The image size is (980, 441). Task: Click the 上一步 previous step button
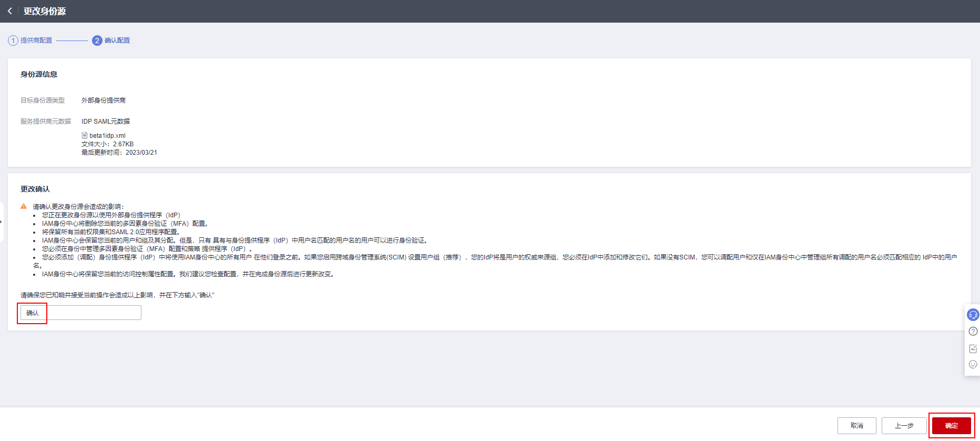[904, 425]
